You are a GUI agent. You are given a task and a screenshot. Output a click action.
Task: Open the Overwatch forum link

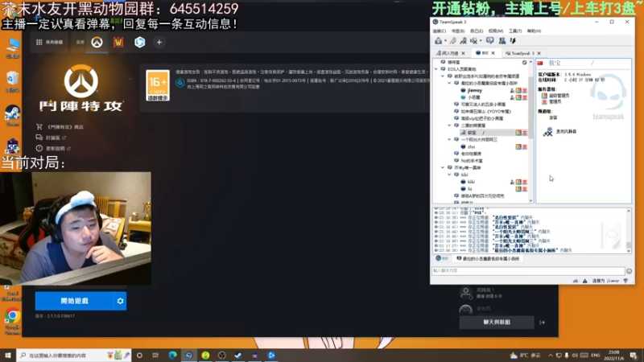coord(51,138)
